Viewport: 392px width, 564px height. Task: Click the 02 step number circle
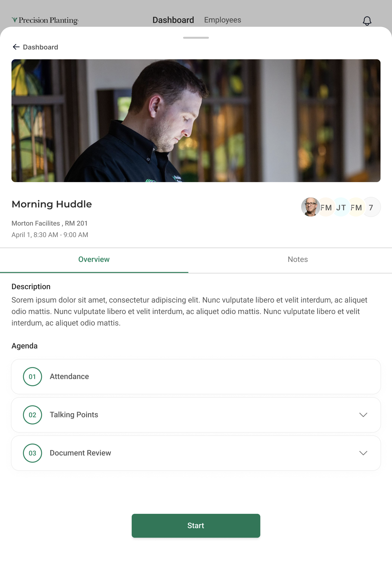(x=33, y=415)
